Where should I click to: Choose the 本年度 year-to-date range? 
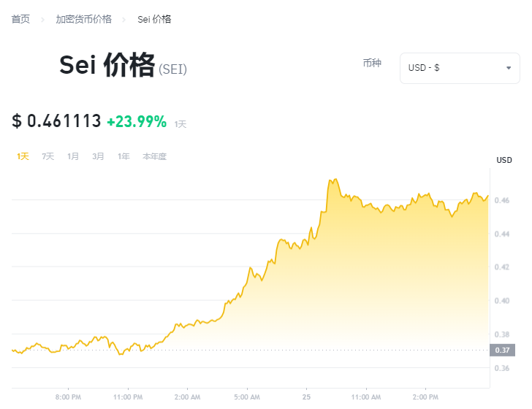tap(154, 156)
